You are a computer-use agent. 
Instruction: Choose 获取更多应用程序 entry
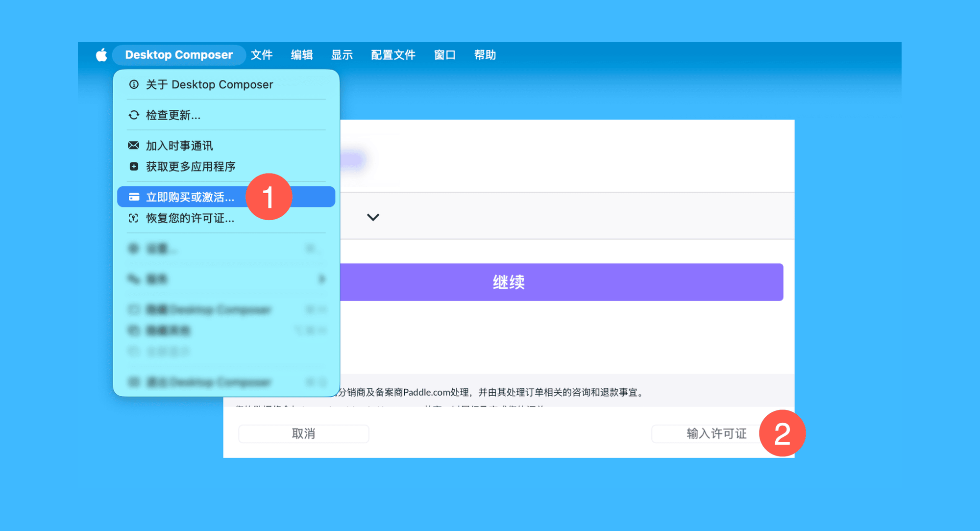tap(226, 167)
